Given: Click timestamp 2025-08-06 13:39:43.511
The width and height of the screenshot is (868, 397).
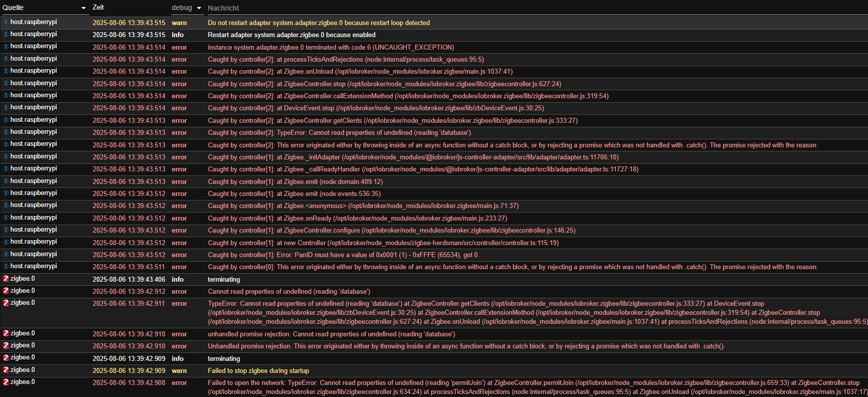Looking at the screenshot, I should [x=128, y=267].
